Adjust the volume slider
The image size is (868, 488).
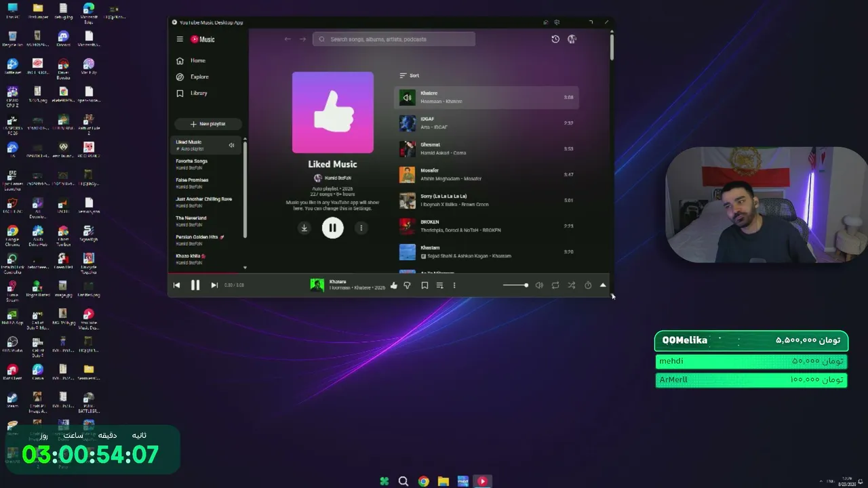point(515,285)
